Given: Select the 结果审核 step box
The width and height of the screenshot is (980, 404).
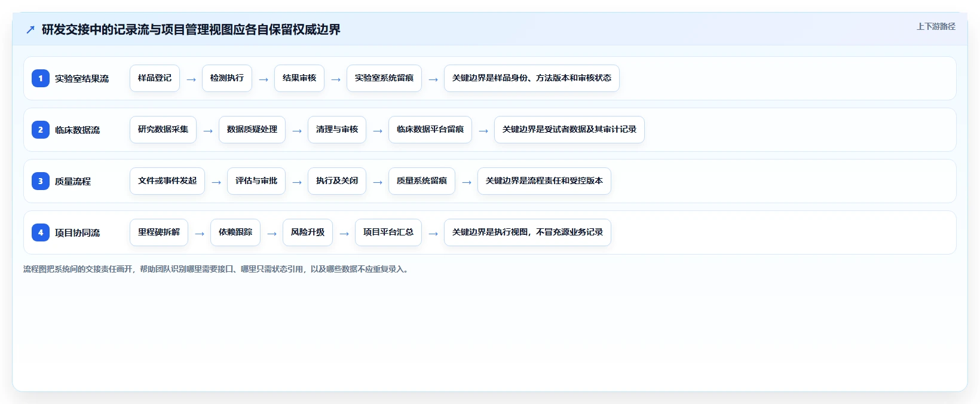Looking at the screenshot, I should coord(299,78).
